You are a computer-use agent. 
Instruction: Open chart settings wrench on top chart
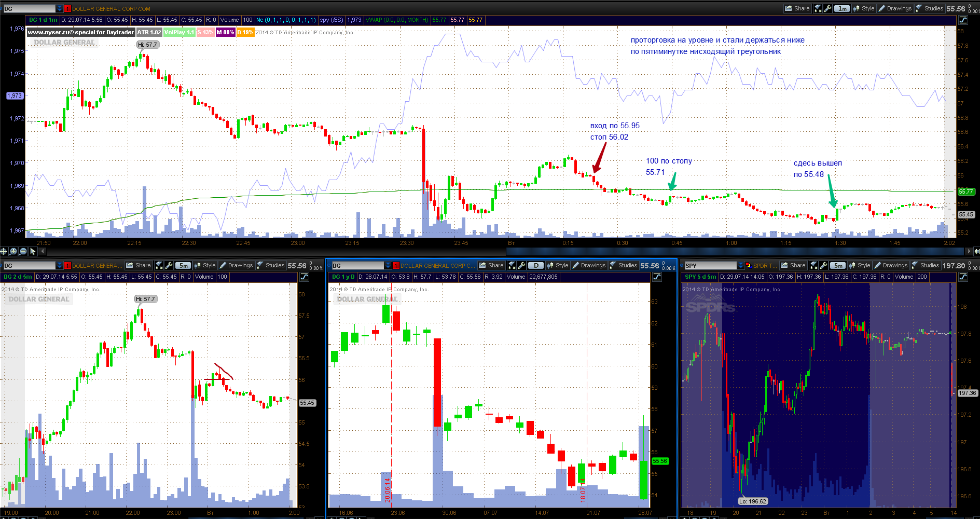[x=827, y=8]
